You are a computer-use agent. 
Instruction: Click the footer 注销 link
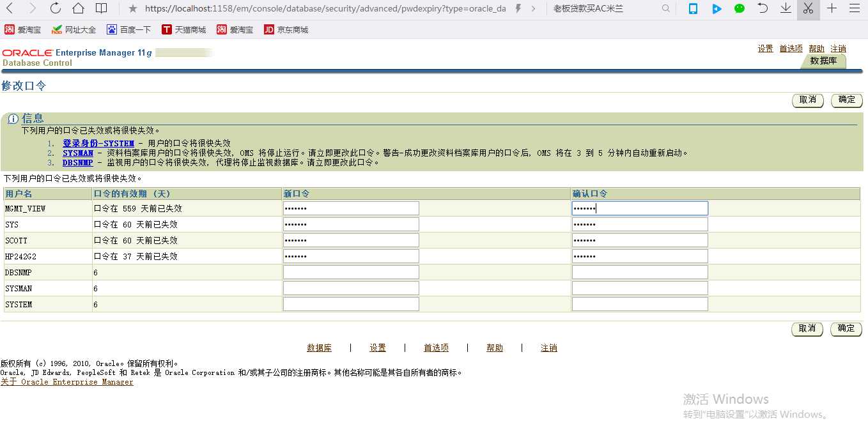549,348
